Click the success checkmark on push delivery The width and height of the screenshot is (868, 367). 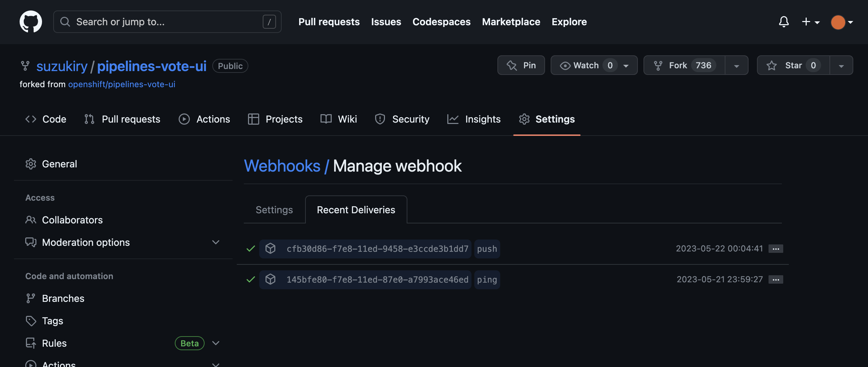pos(251,249)
